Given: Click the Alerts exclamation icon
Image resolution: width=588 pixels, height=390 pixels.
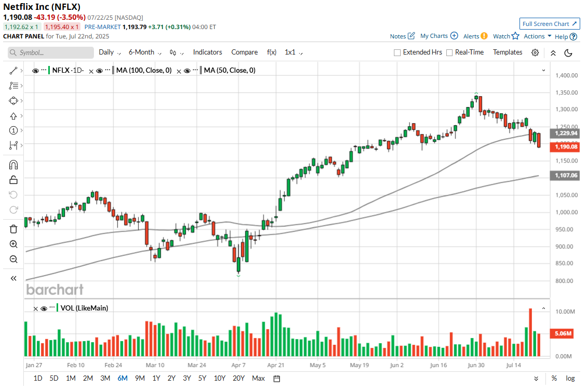Looking at the screenshot, I should [484, 36].
